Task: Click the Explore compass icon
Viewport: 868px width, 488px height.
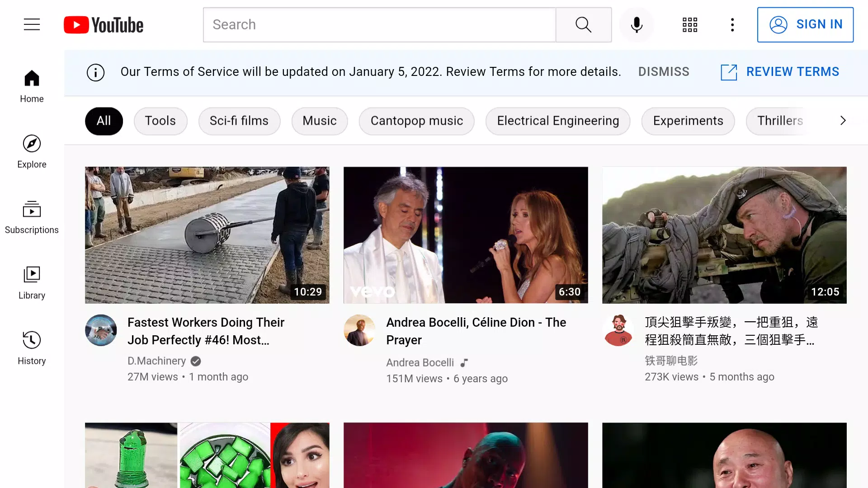Action: point(32,143)
